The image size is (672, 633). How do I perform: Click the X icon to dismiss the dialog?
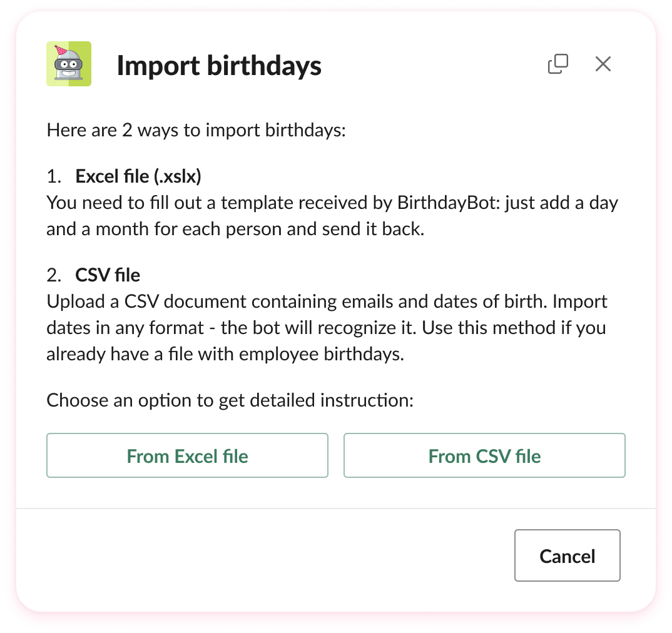(x=603, y=63)
